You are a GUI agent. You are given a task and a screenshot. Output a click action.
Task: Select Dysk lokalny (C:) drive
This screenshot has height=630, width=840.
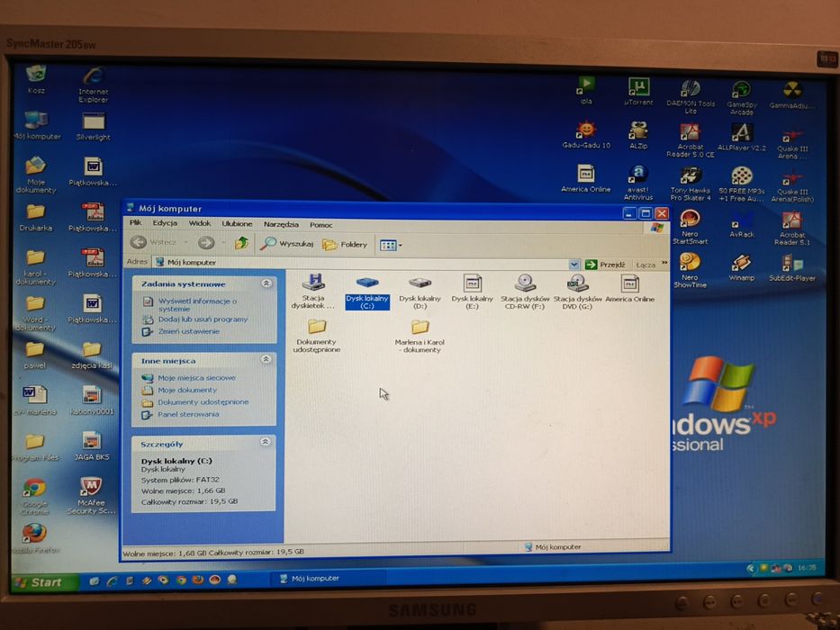[367, 292]
